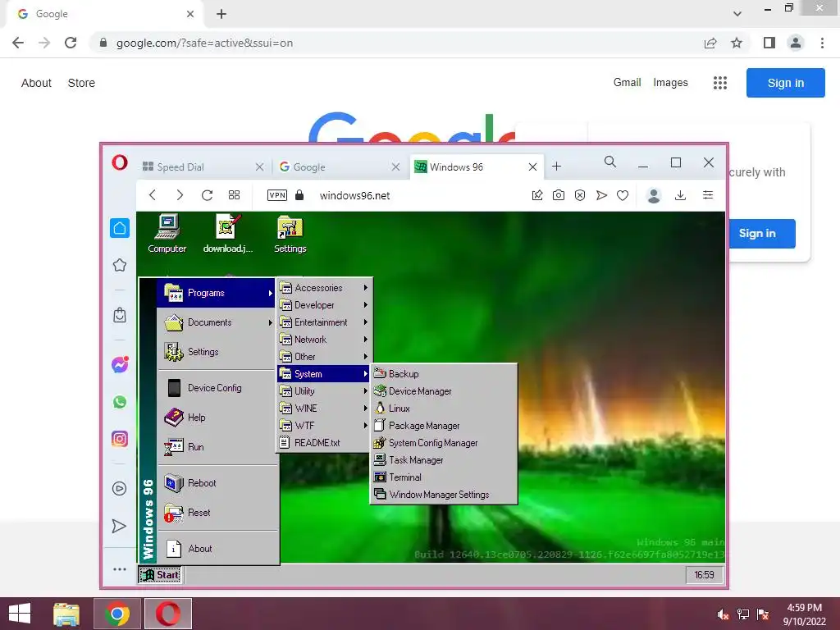Click Opera profile account icon
Viewport: 840px width, 630px height.
(654, 195)
